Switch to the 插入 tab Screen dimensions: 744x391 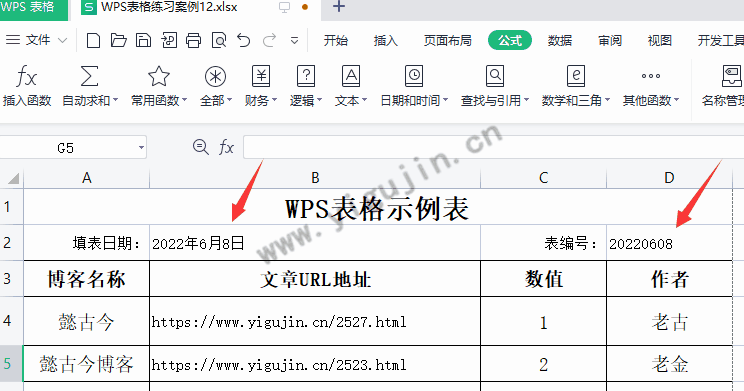tap(385, 41)
